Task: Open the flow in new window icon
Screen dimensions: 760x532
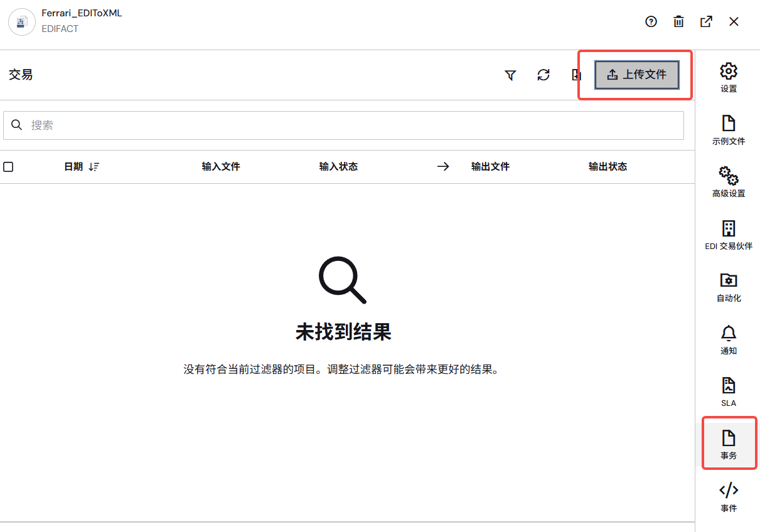Action: [706, 21]
